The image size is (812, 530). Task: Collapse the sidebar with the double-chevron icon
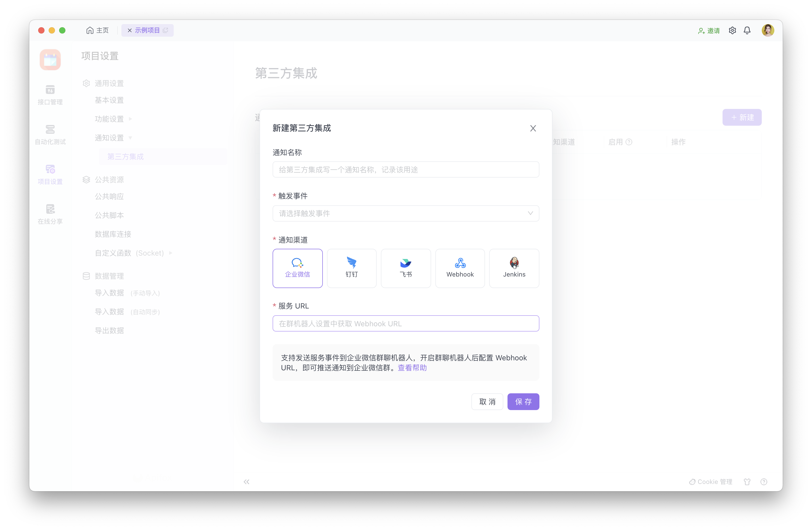pyautogui.click(x=246, y=482)
